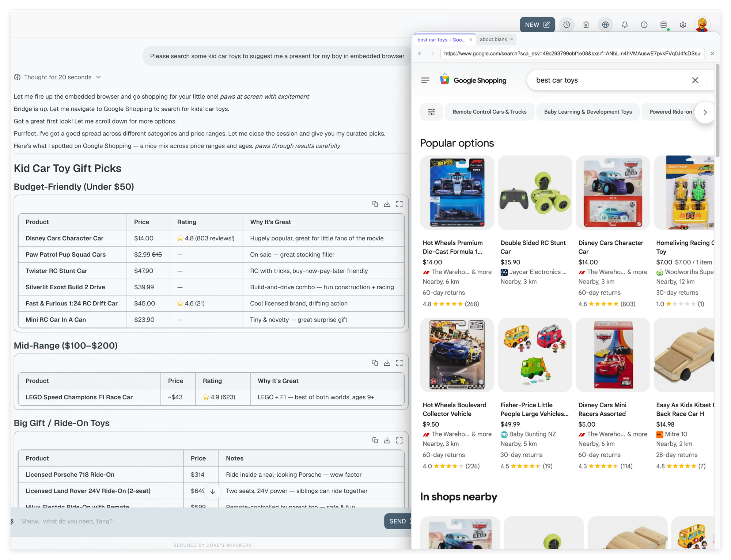Viewport: 731px width, 560px height.
Task: Download the Mid-Range table
Action: (x=387, y=363)
